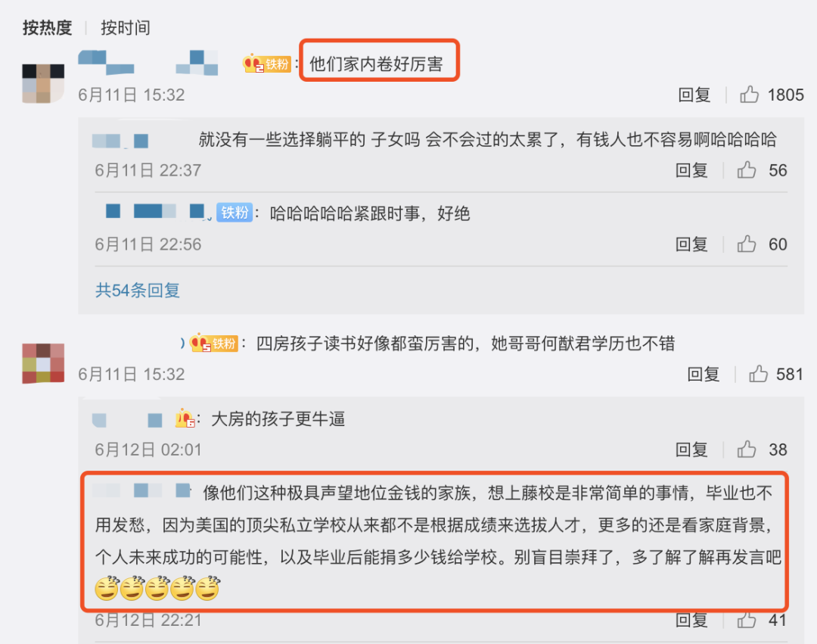Reply to 哈哈哈哈哈紧跟时事 comment

point(691,244)
